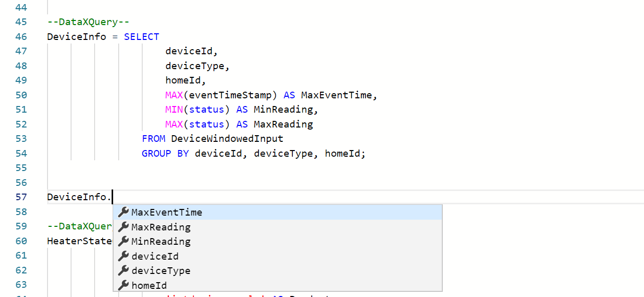Click deviceId, on line 47
This screenshot has width=644, height=297.
[x=192, y=51]
